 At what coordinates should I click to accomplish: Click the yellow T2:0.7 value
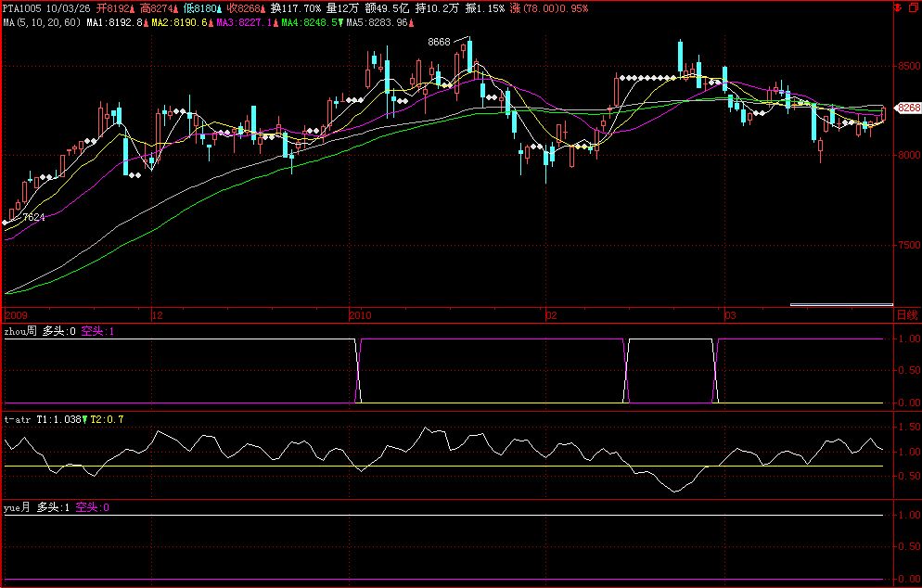coord(107,419)
